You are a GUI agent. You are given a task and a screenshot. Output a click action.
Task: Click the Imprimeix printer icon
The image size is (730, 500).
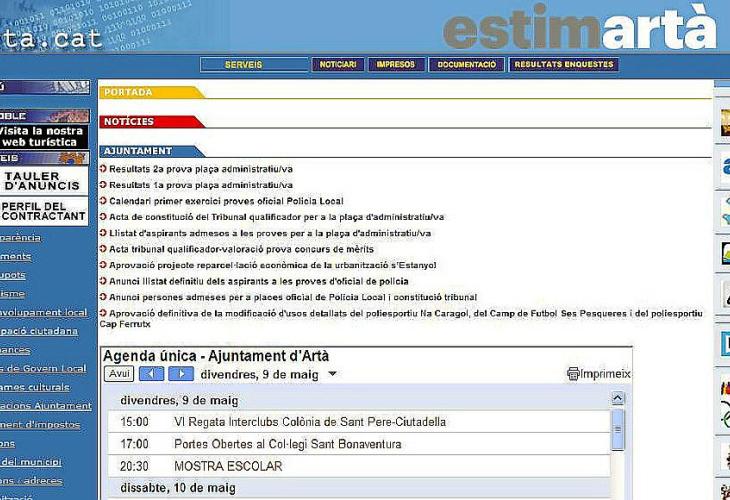573,374
